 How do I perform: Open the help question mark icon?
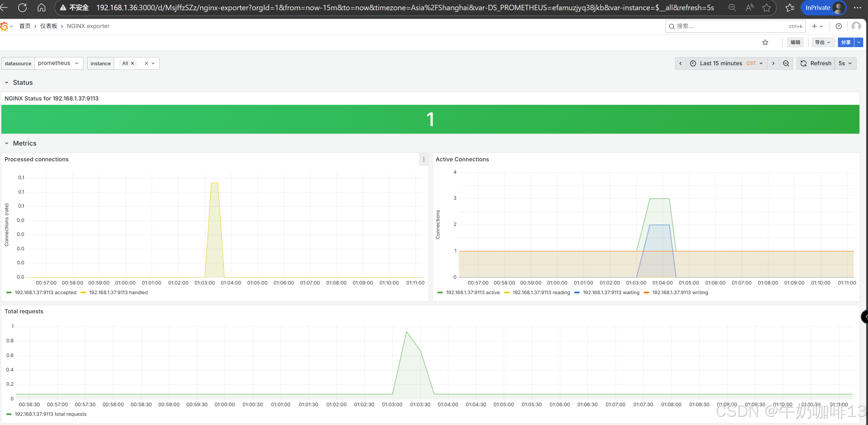point(839,26)
